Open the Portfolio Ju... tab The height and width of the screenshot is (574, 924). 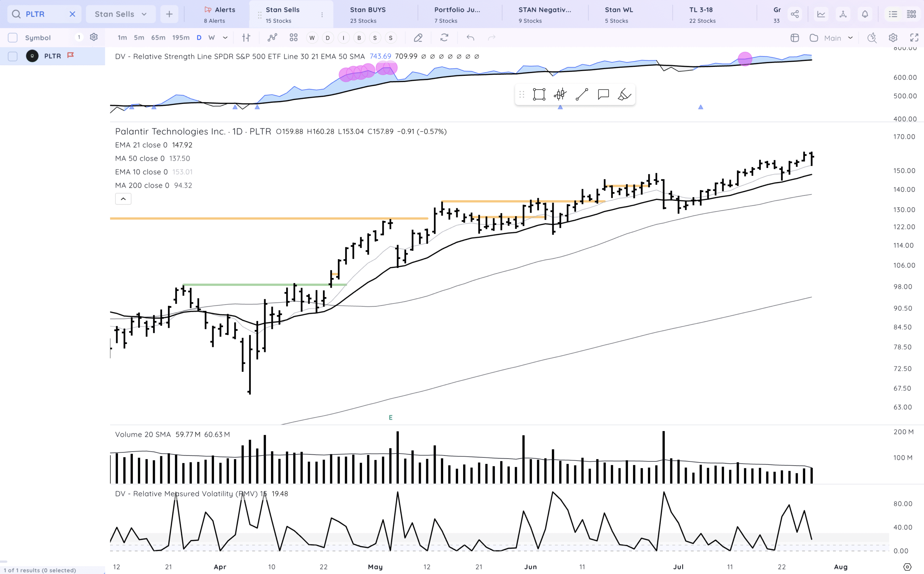[457, 14]
